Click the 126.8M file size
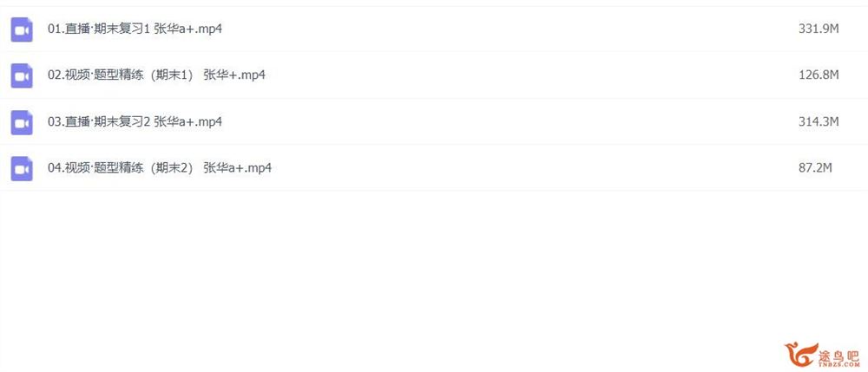 pyautogui.click(x=819, y=75)
